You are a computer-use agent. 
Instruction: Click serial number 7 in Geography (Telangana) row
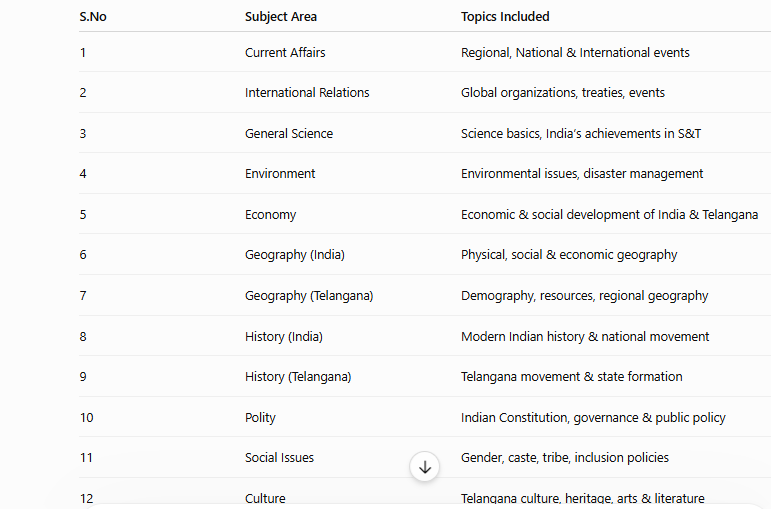(x=83, y=296)
